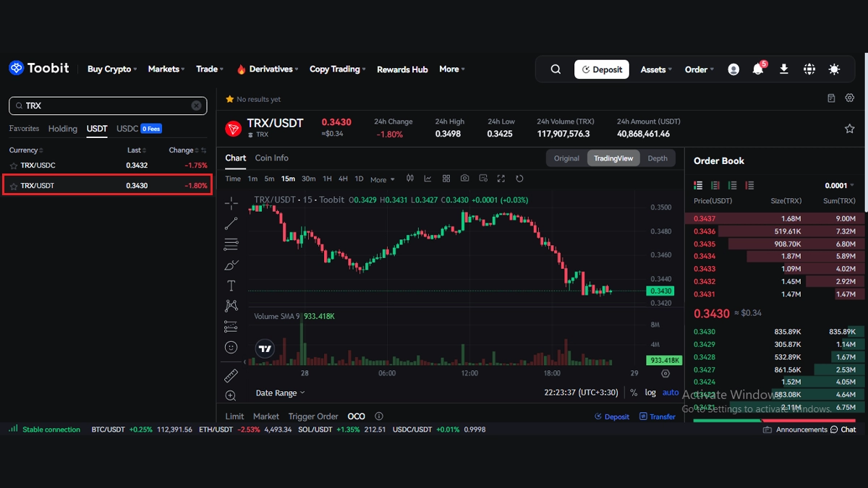Click the OCO info icon

click(378, 416)
